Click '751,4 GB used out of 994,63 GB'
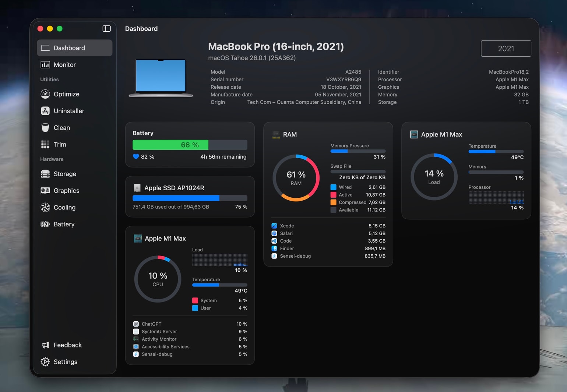567x392 pixels. click(171, 207)
